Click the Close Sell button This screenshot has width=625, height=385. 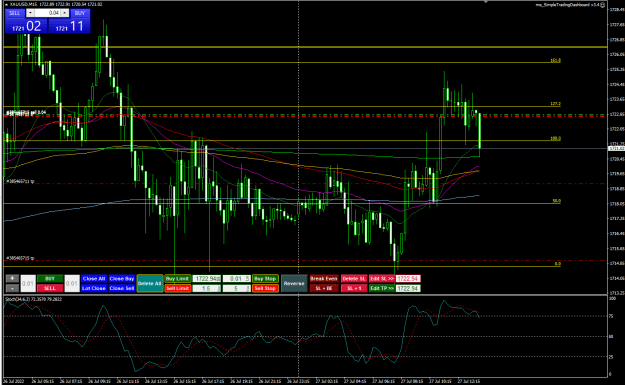122,288
